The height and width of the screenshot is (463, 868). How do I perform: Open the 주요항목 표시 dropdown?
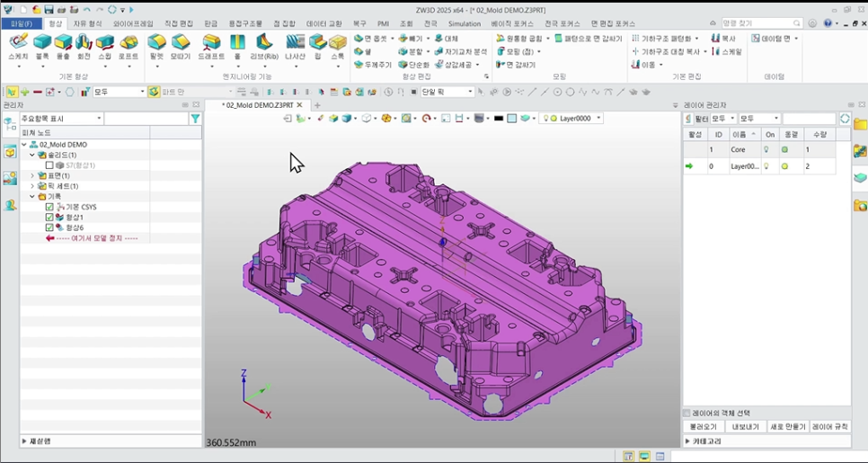61,119
